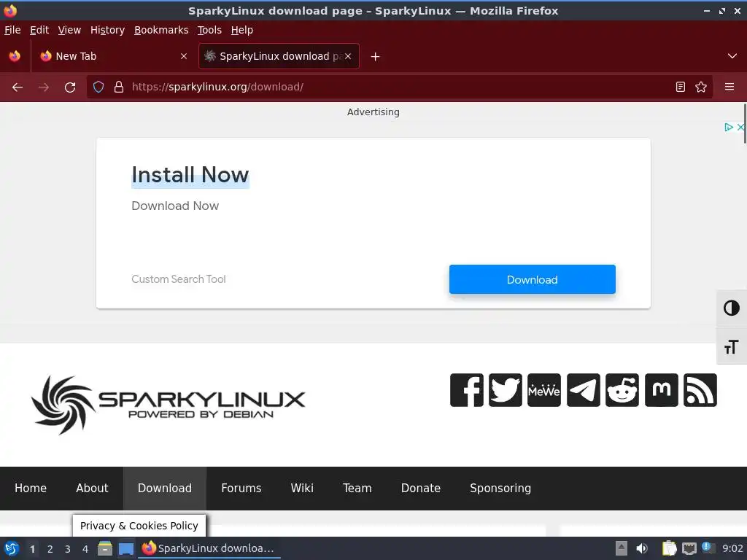Open the SparkyLinux Twitter icon

(x=506, y=390)
